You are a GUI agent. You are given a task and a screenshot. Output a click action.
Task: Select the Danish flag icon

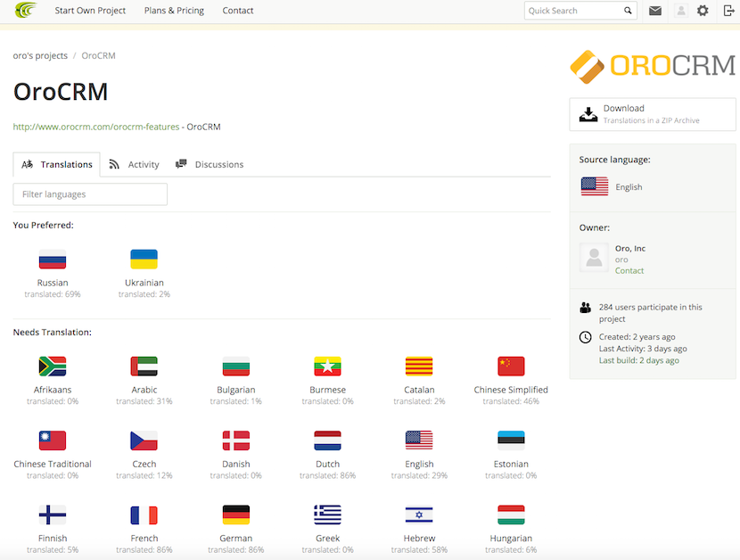coord(236,441)
